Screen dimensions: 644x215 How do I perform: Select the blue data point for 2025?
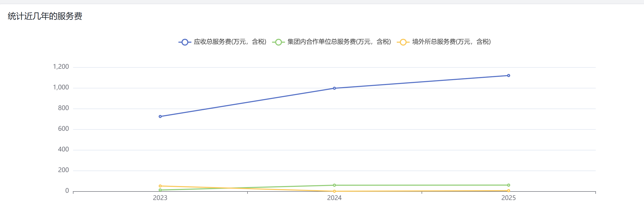click(x=508, y=76)
